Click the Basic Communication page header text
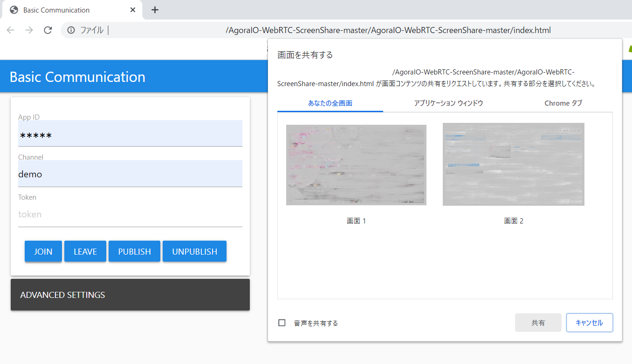 77,77
